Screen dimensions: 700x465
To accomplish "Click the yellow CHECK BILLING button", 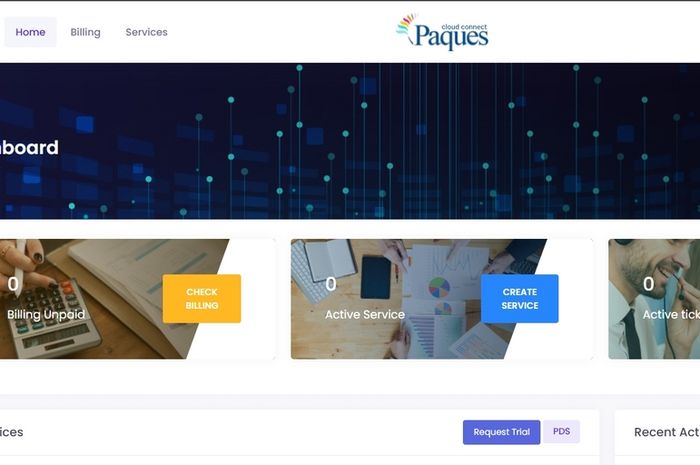I will click(x=202, y=299).
